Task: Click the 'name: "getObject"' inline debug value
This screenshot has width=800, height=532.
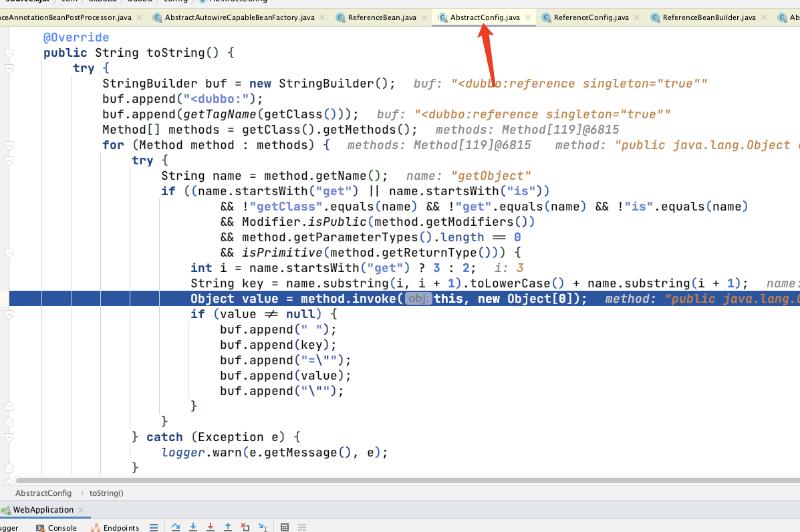Action: tap(469, 176)
